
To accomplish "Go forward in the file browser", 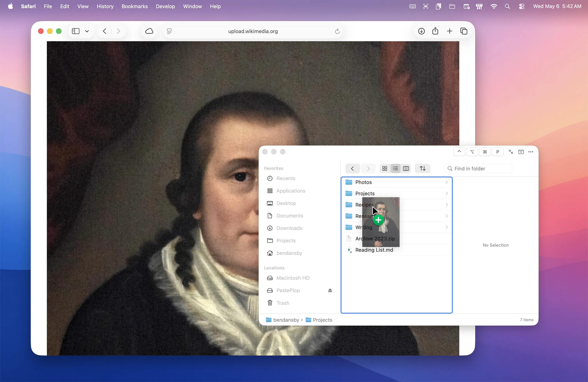I will 368,168.
